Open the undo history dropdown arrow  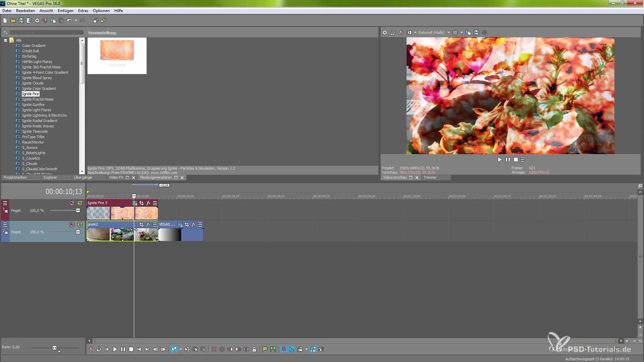coord(76,20)
